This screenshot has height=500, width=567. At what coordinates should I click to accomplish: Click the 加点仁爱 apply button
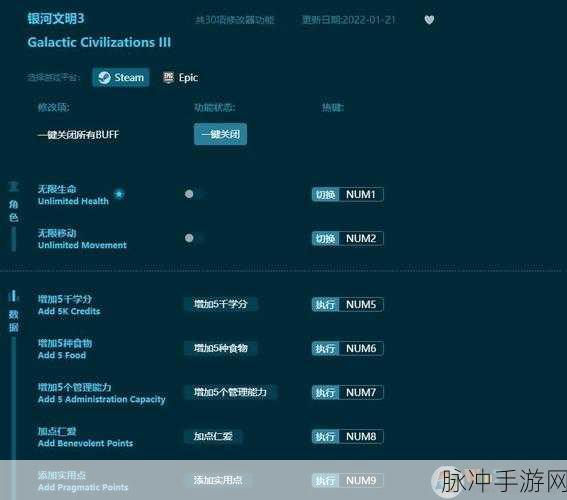pos(213,436)
